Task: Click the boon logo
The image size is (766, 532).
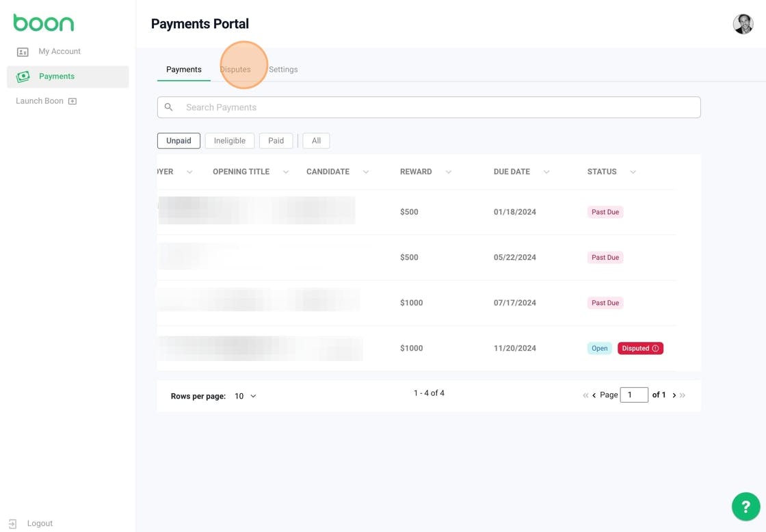Action: [x=44, y=23]
